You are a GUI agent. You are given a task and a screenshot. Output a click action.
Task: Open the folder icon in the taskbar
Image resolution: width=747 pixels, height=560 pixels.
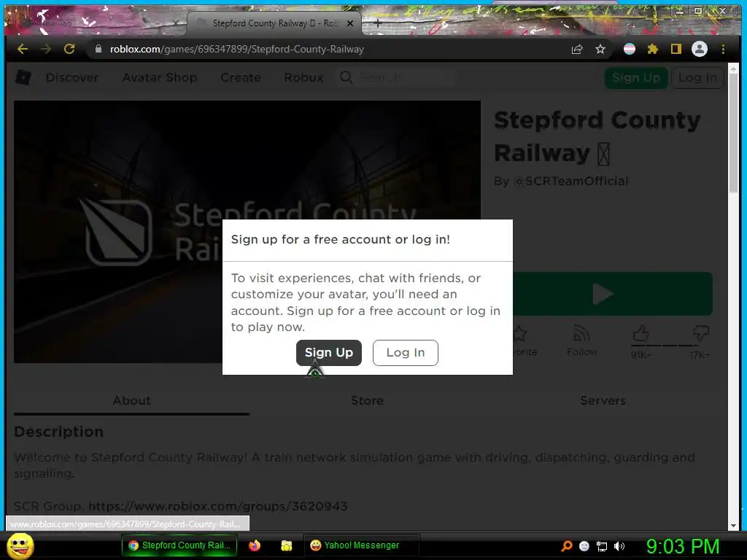coord(286,545)
